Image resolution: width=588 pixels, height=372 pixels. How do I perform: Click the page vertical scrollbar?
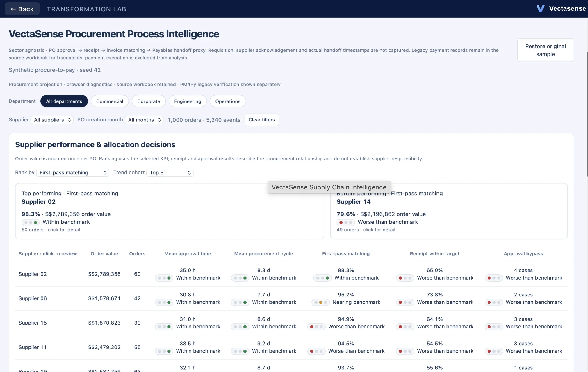pos(587,114)
